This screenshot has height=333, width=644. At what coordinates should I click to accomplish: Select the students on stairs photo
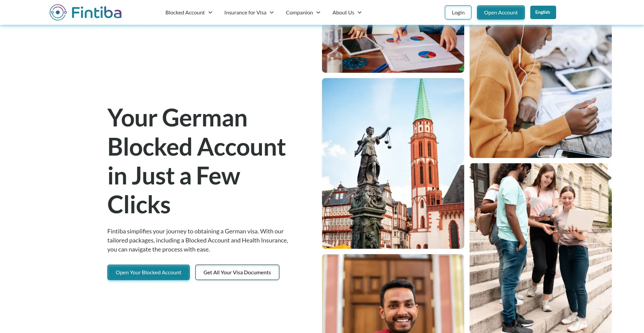coord(541,248)
